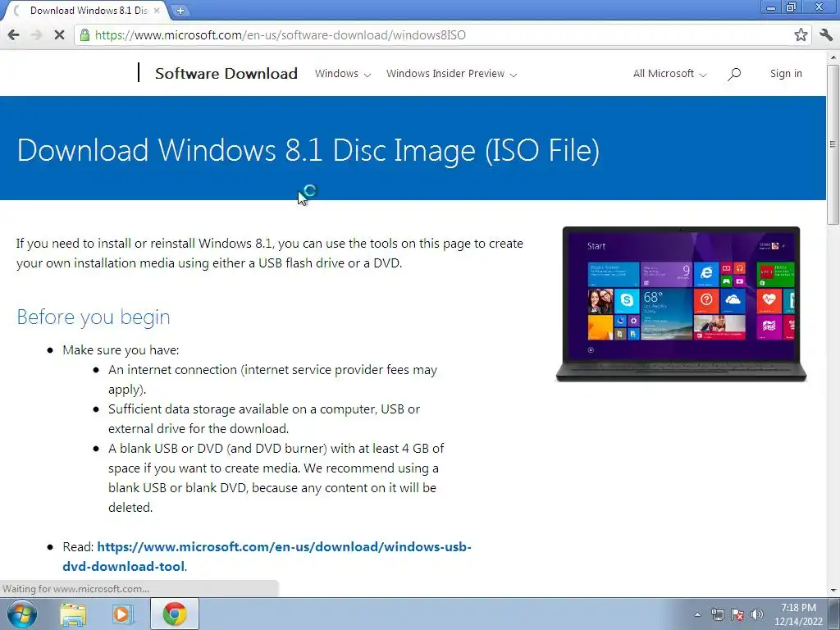
Task: Expand the Windows dropdown menu
Action: tap(343, 74)
